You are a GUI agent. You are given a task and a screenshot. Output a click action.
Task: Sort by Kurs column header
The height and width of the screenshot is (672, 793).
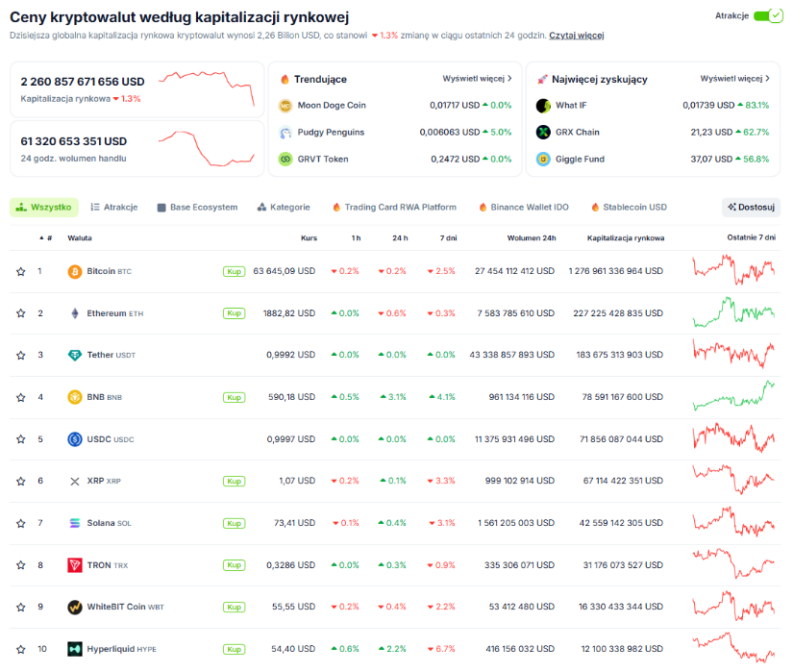[x=309, y=238]
